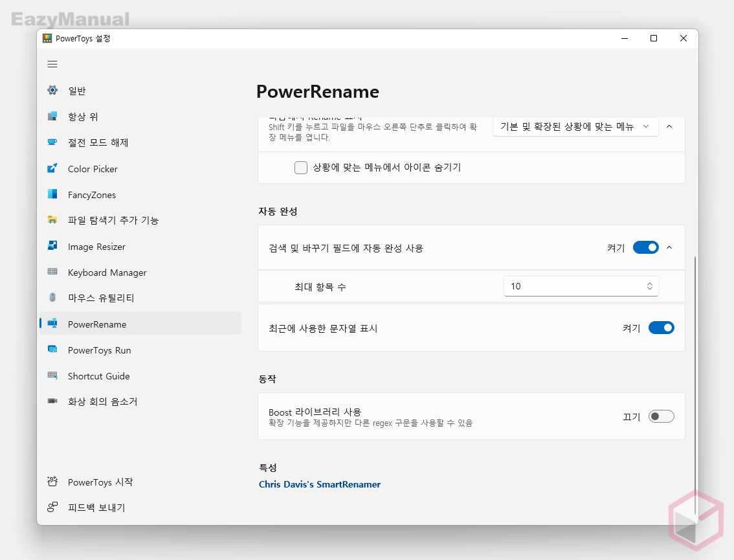This screenshot has height=560, width=734.
Task: Go to 절전 모드 해제 settings
Action: click(140, 142)
